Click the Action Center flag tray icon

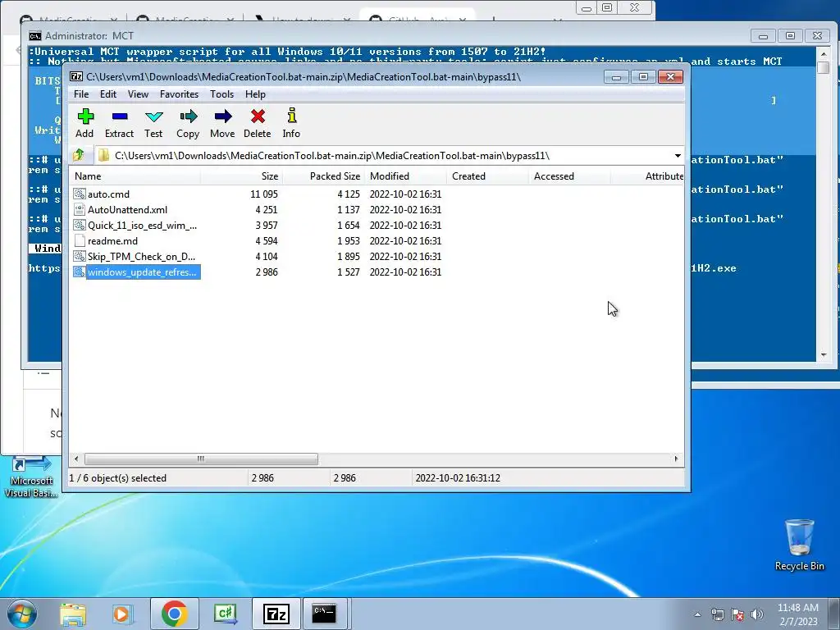tap(737, 614)
